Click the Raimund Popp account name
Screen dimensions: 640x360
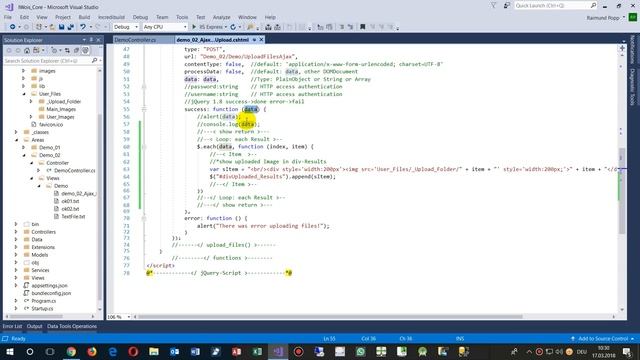pyautogui.click(x=603, y=18)
